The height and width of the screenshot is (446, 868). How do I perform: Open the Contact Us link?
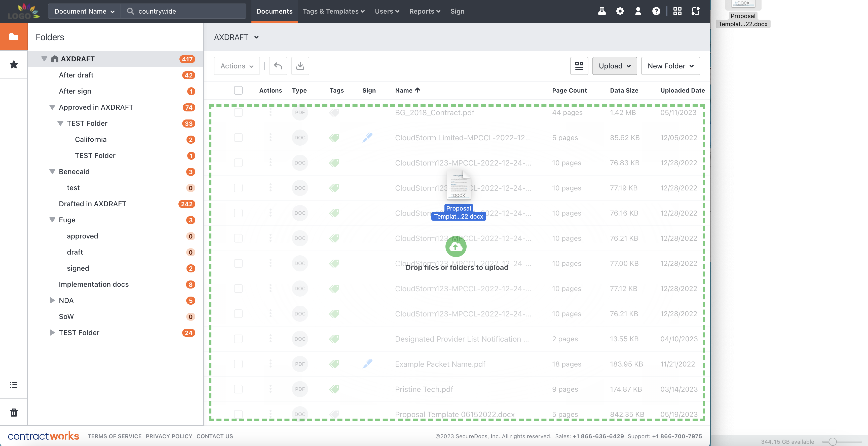tap(215, 436)
